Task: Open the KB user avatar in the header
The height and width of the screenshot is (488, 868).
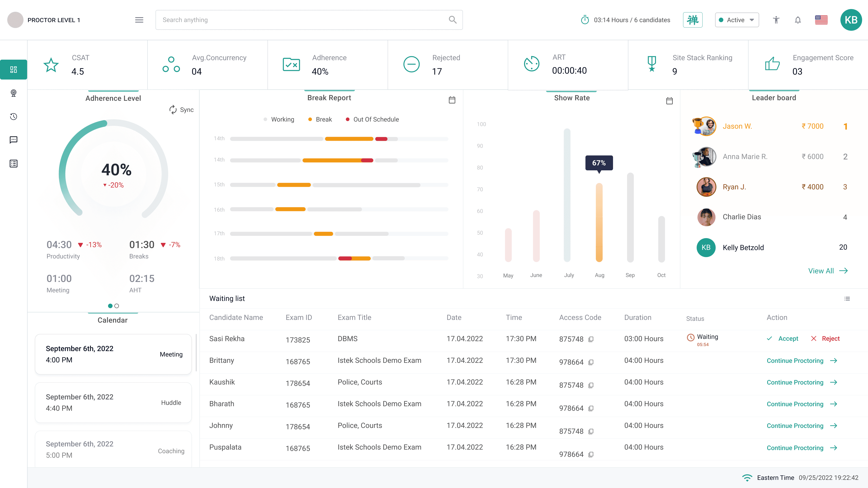Action: click(851, 20)
